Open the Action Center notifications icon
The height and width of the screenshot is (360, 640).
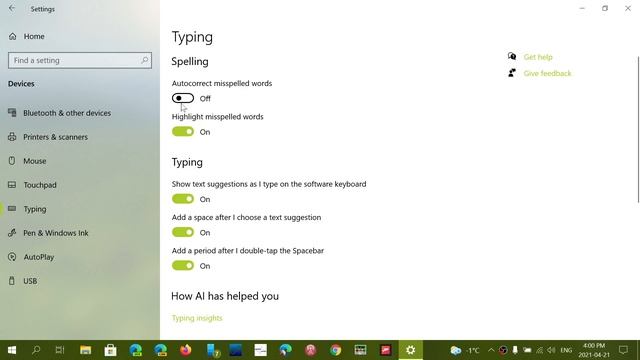coord(623,350)
